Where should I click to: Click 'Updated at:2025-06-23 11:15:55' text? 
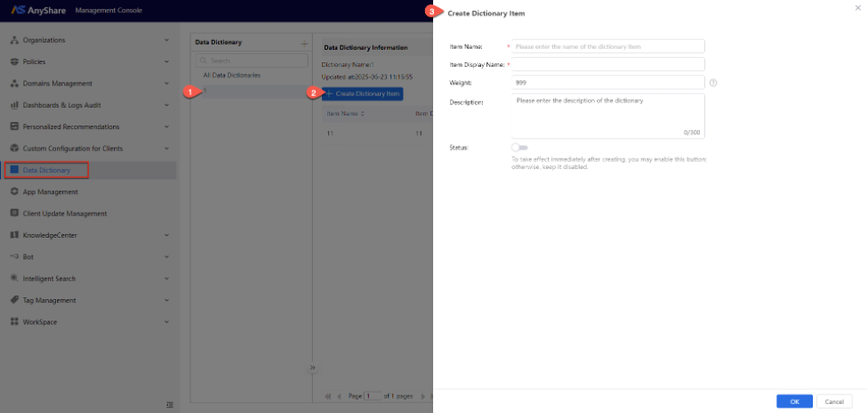click(367, 77)
